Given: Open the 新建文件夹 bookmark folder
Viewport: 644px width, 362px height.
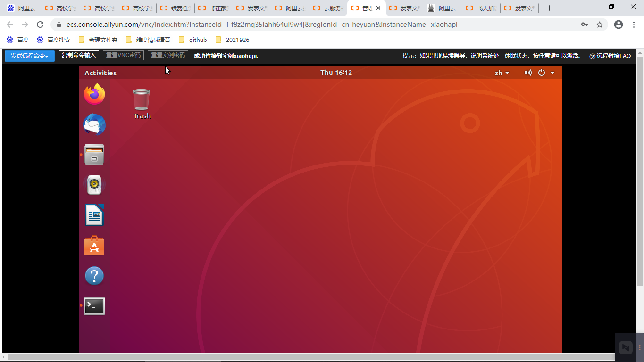Looking at the screenshot, I should click(x=98, y=40).
